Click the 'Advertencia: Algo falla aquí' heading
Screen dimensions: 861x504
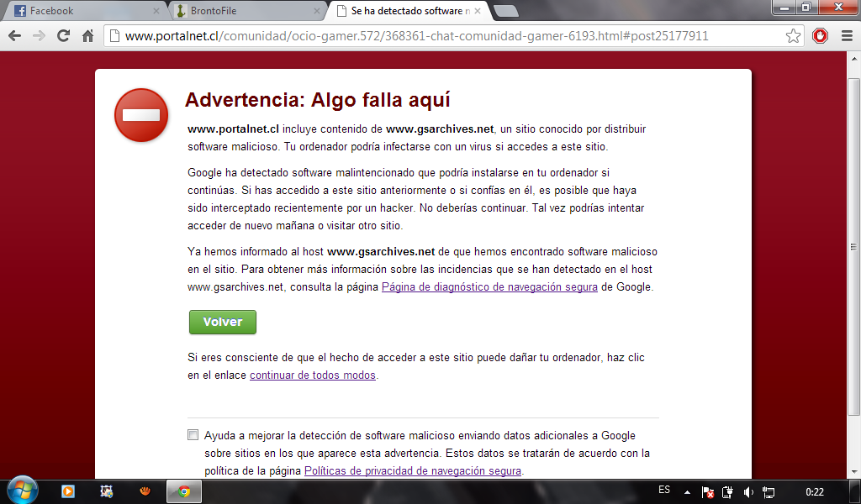[317, 100]
